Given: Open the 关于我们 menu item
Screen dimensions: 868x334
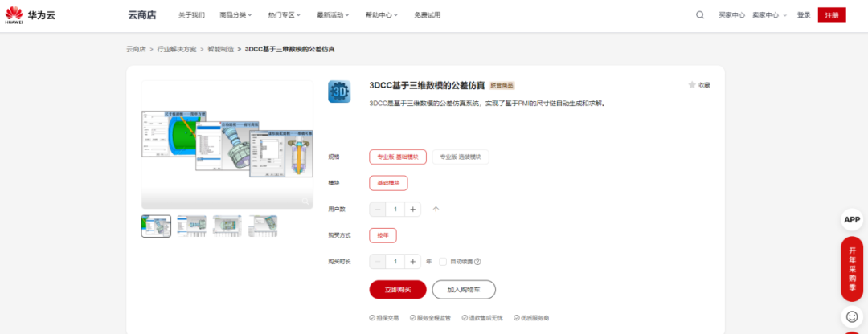Looking at the screenshot, I should click(x=191, y=15).
